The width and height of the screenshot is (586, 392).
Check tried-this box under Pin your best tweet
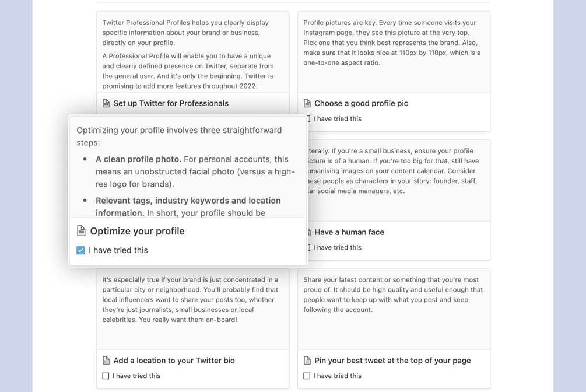[307, 376]
